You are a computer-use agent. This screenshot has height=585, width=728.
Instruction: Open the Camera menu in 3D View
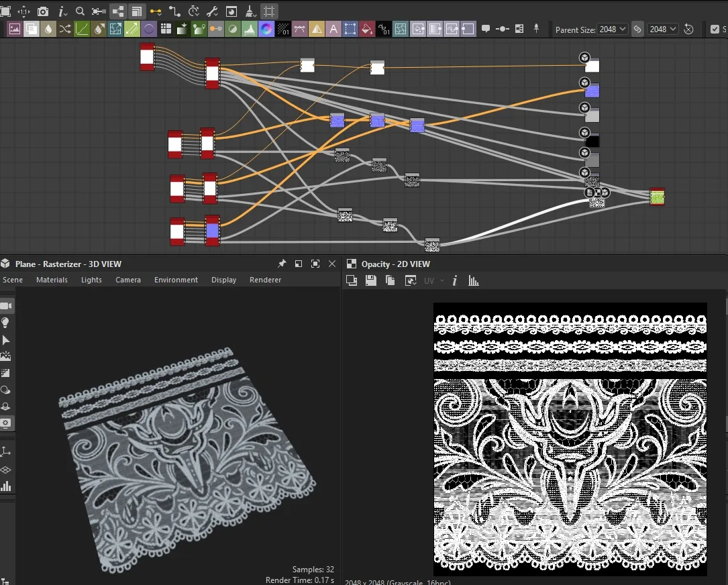pos(128,280)
